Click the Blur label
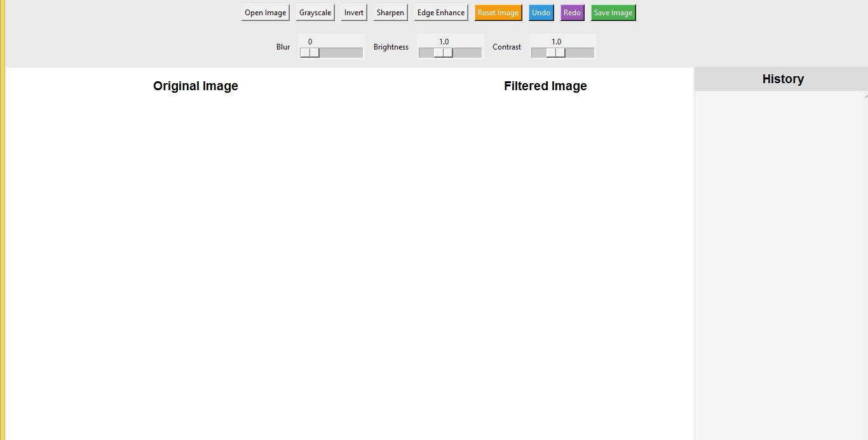 [283, 47]
